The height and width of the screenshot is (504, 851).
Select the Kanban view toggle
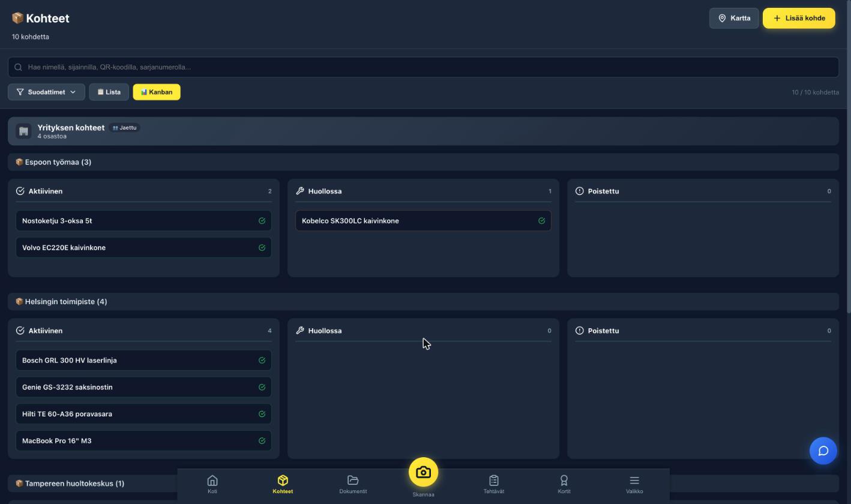[157, 92]
